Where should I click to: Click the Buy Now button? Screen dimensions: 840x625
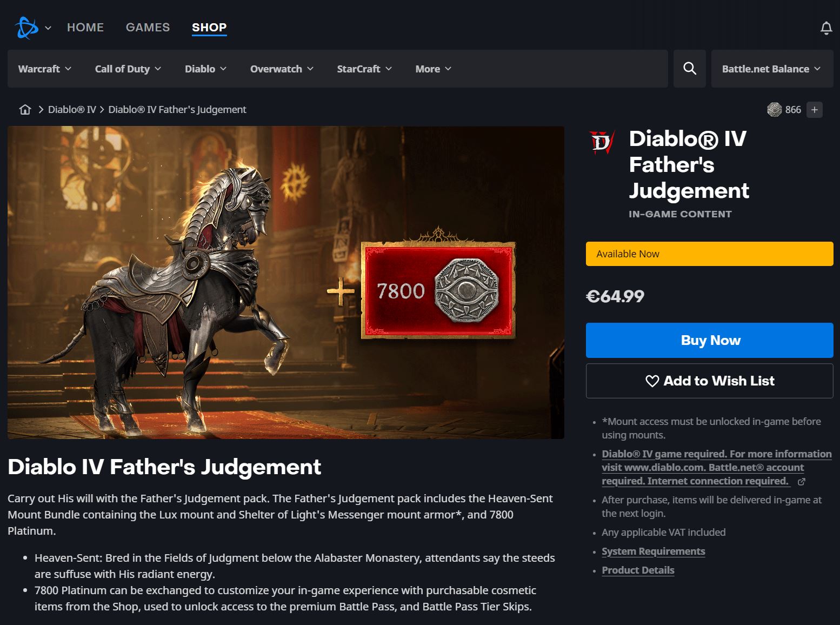709,340
